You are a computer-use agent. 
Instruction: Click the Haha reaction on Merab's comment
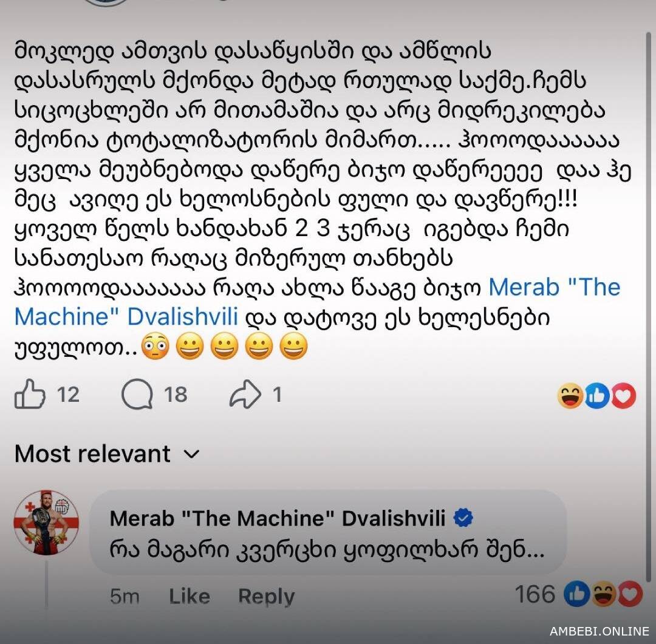603,594
